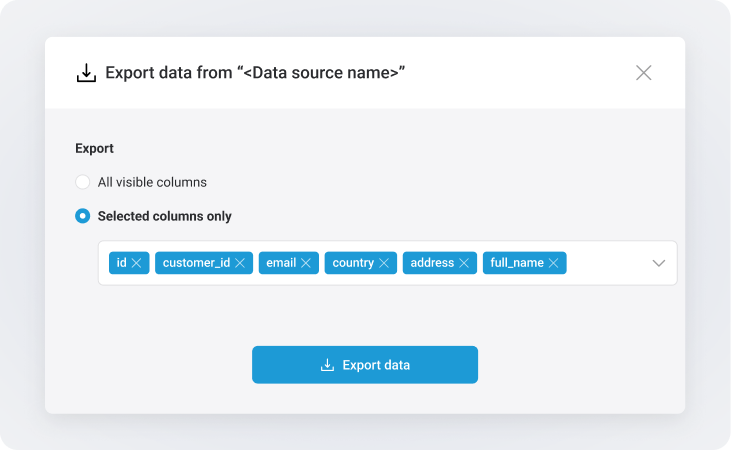Click the 'All visible columns' label text

pos(152,182)
